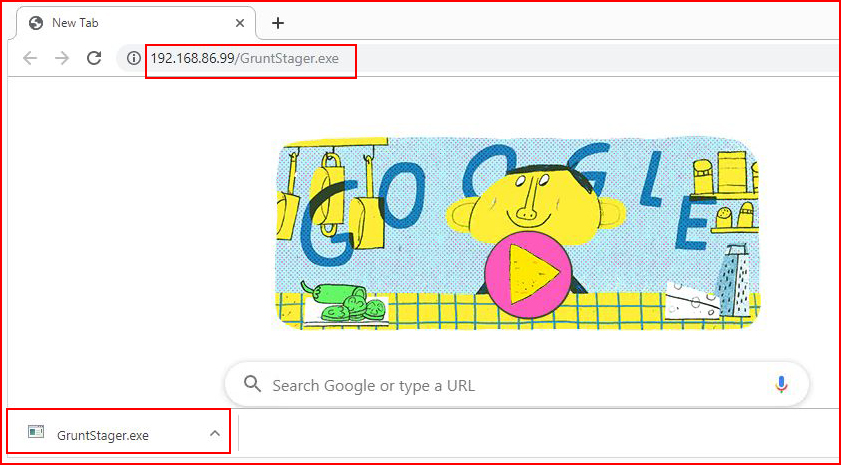Go back using the back arrow

point(30,58)
